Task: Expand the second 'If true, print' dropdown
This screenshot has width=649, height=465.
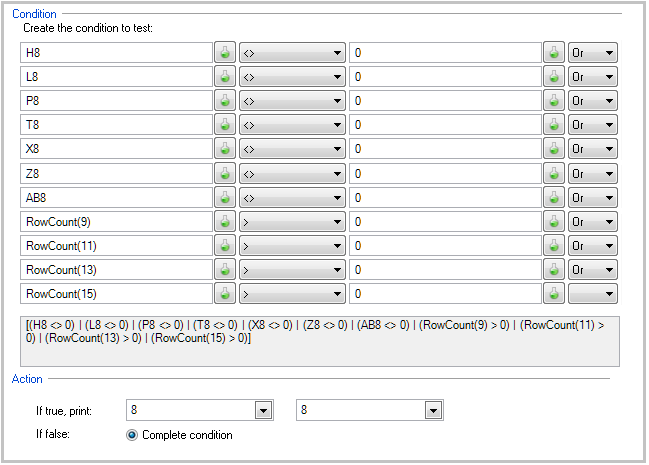Action: (x=433, y=410)
